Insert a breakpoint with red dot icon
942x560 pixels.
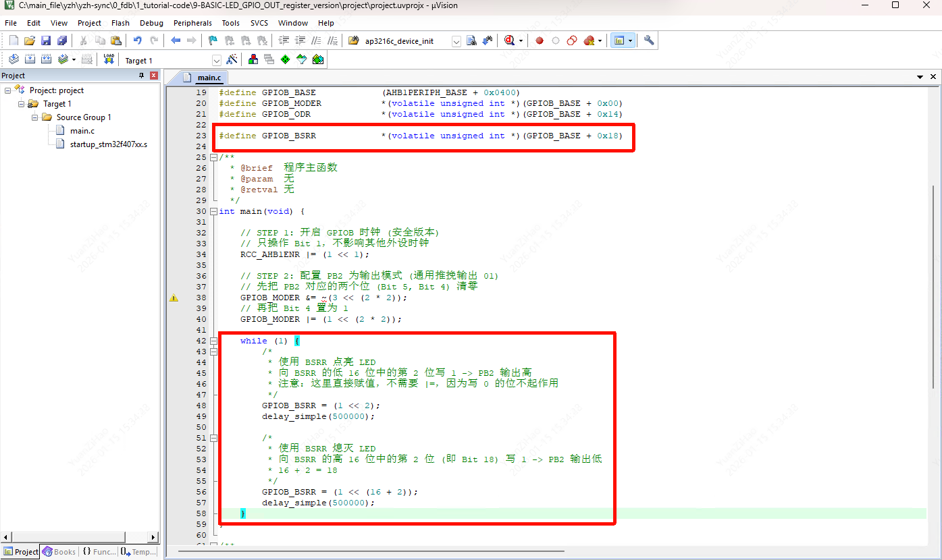point(540,40)
